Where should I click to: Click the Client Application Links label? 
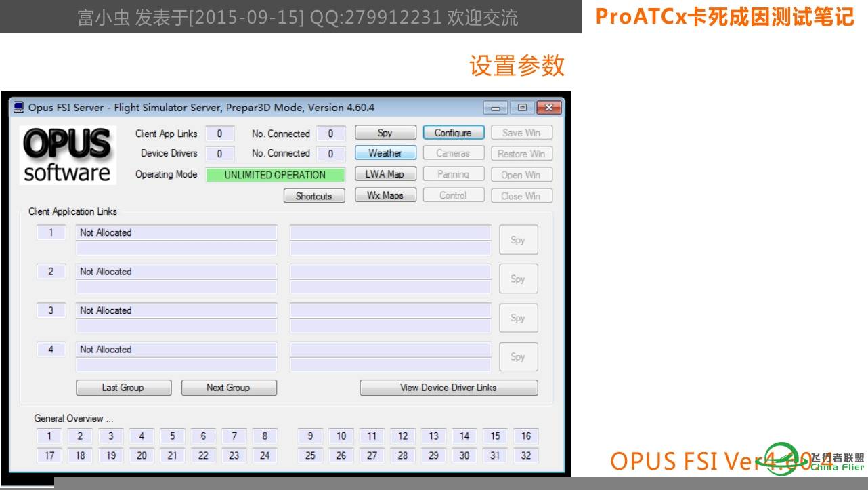pos(72,211)
